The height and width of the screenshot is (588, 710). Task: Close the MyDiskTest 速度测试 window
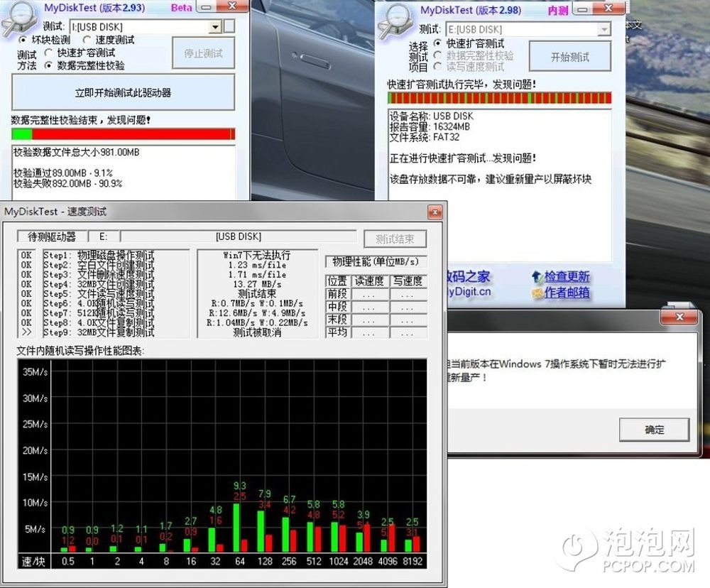coord(435,212)
